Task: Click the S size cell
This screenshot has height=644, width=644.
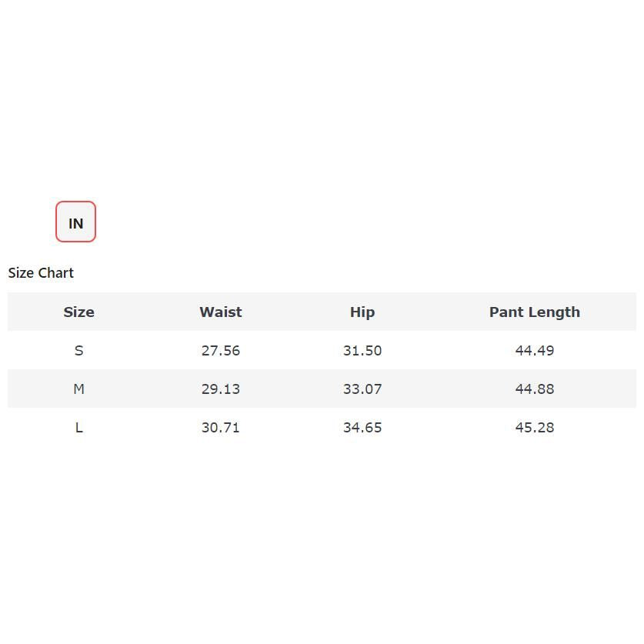Action: tap(78, 351)
